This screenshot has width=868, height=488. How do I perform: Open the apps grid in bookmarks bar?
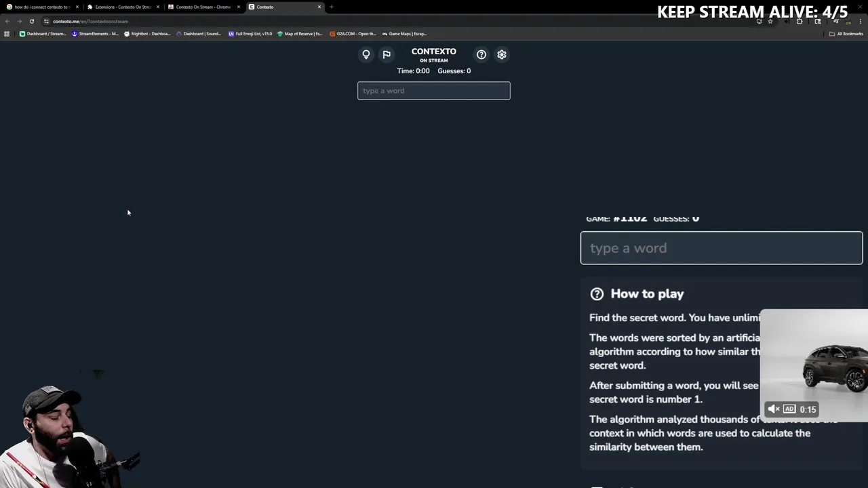click(x=7, y=34)
